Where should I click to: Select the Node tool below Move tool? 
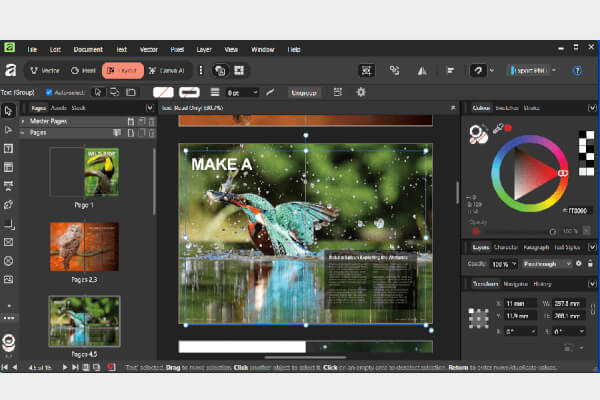[8, 130]
